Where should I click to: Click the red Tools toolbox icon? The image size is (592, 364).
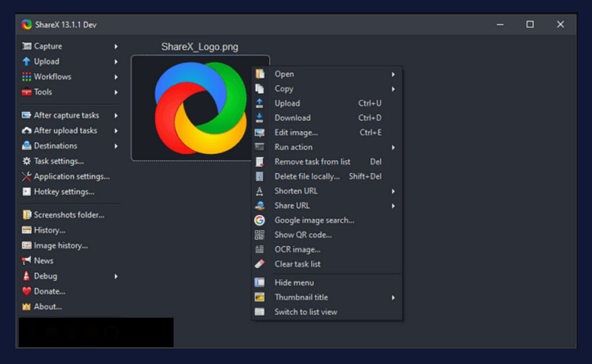click(x=27, y=92)
